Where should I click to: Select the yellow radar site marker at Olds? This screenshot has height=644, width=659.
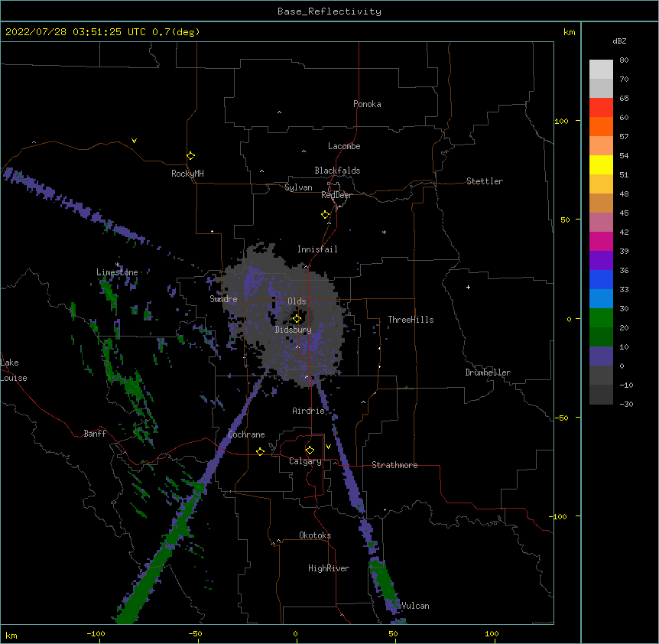tap(297, 319)
